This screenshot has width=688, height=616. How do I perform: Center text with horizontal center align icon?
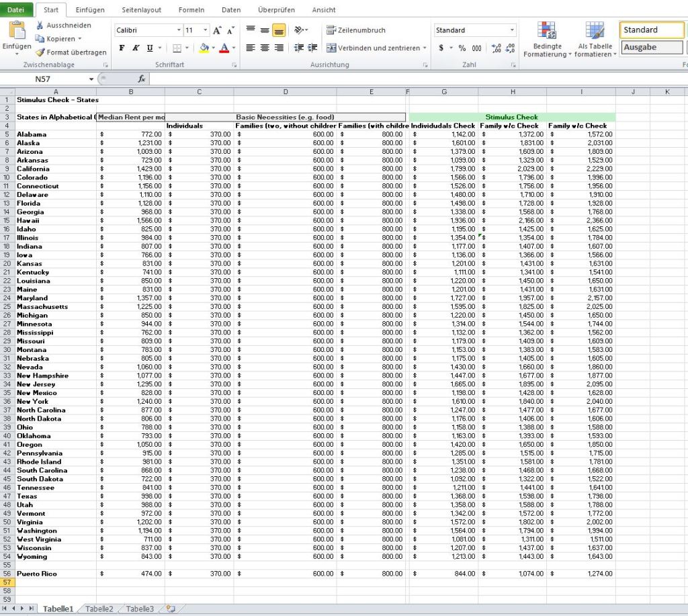265,48
